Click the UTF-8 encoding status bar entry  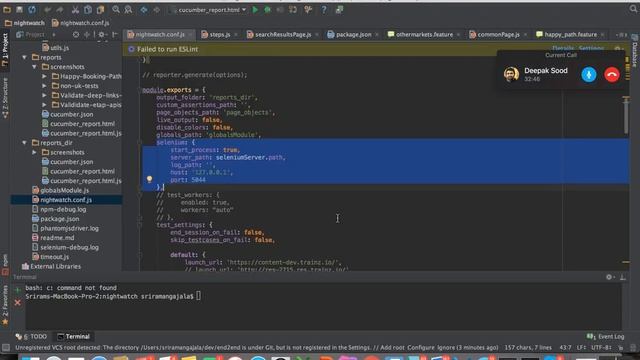[601, 348]
